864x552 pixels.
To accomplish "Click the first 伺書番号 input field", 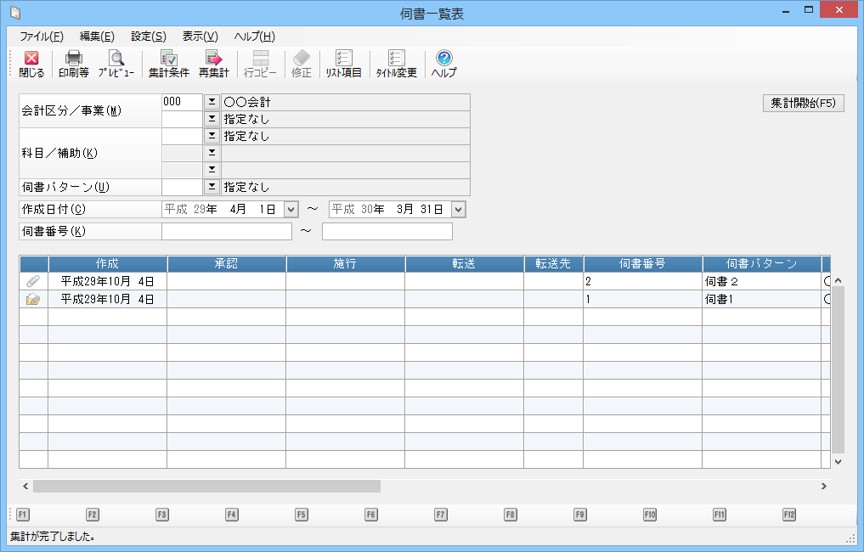I will point(226,232).
